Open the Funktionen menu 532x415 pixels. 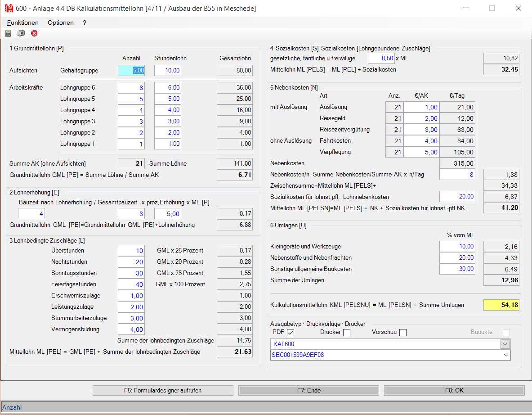(23, 23)
